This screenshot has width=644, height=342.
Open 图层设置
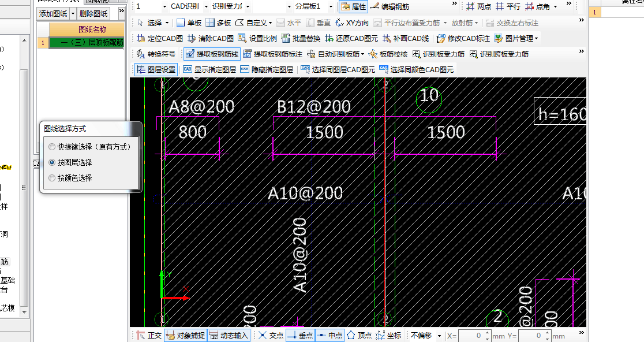156,69
